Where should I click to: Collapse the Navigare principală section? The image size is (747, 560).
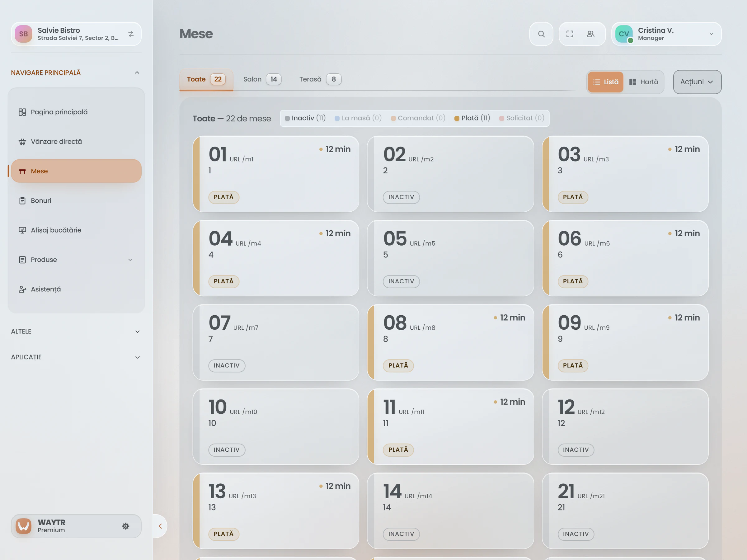point(76,73)
